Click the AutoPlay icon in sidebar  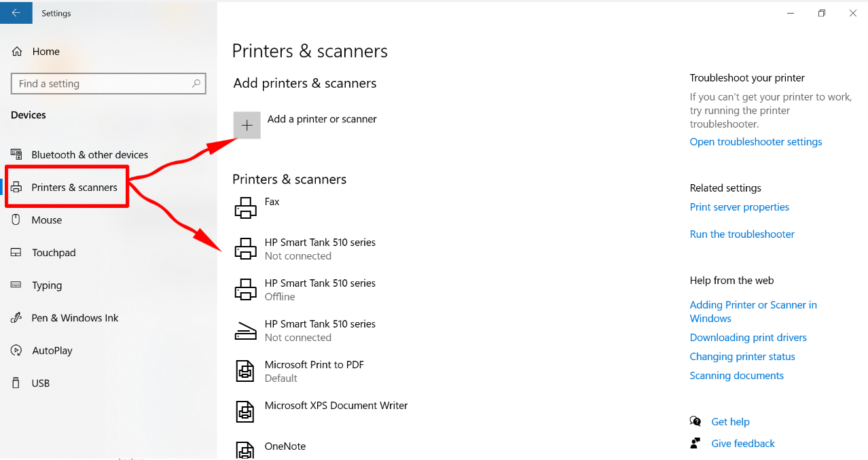tap(16, 351)
